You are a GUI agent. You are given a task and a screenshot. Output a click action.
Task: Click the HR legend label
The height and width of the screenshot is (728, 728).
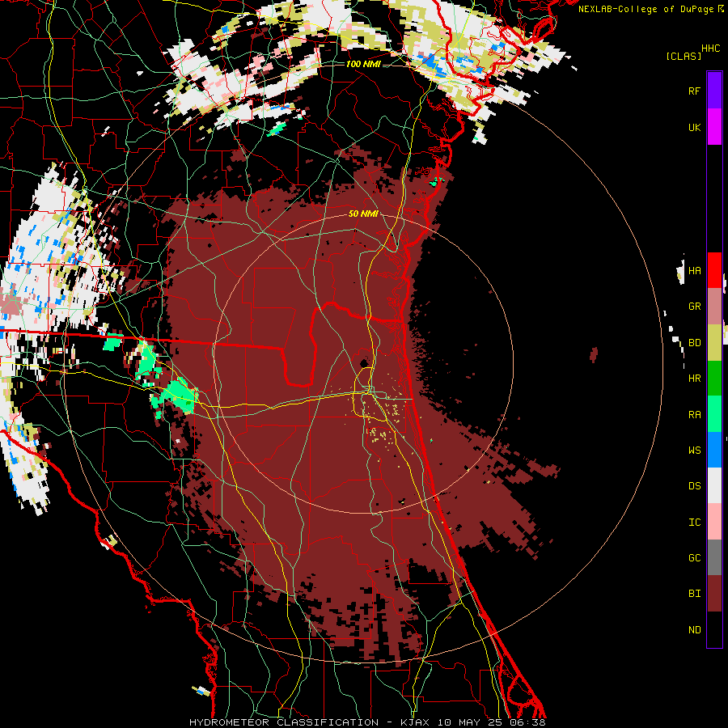tap(694, 379)
